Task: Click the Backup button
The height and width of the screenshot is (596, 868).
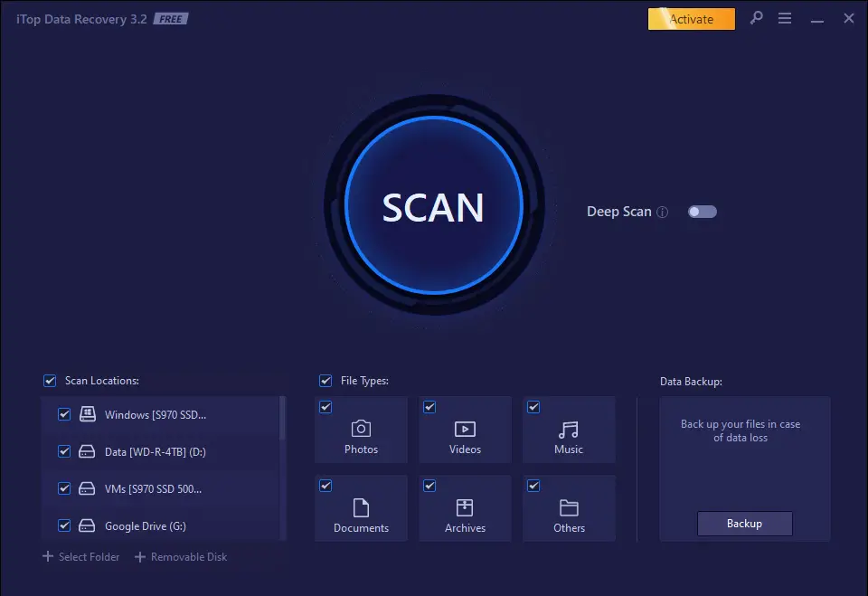Action: pyautogui.click(x=744, y=524)
